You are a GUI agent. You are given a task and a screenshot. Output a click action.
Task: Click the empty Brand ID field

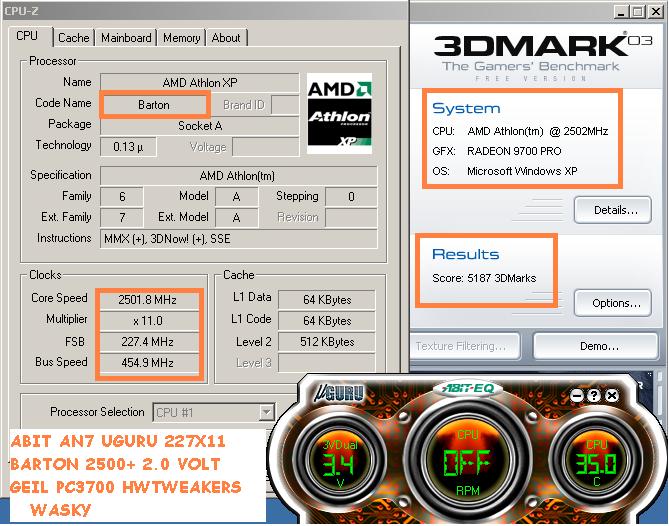coord(285,105)
